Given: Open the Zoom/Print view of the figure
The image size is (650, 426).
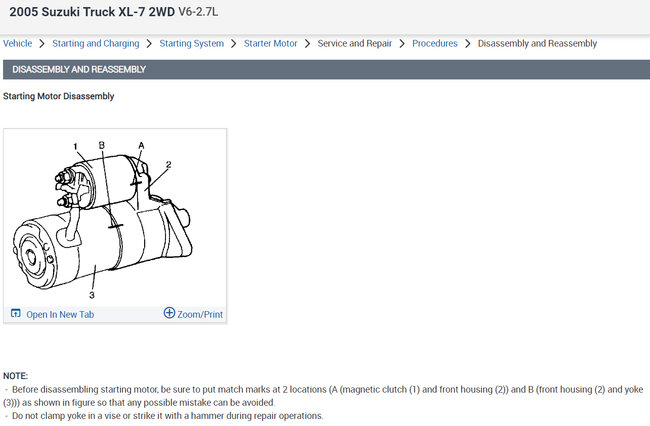Looking at the screenshot, I should click(200, 314).
